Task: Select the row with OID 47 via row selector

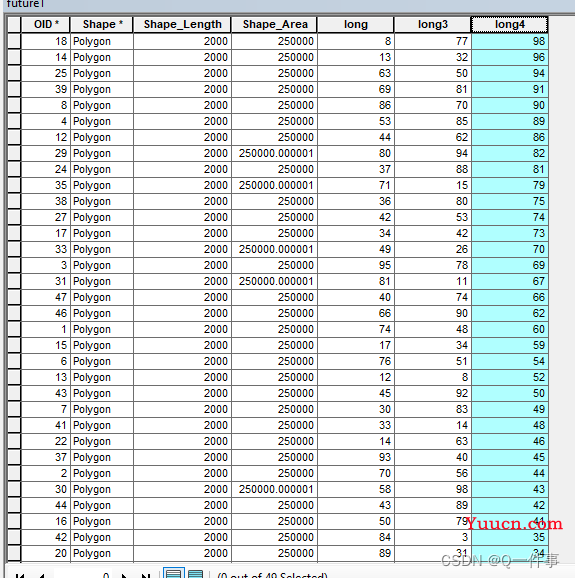Action: pos(14,297)
